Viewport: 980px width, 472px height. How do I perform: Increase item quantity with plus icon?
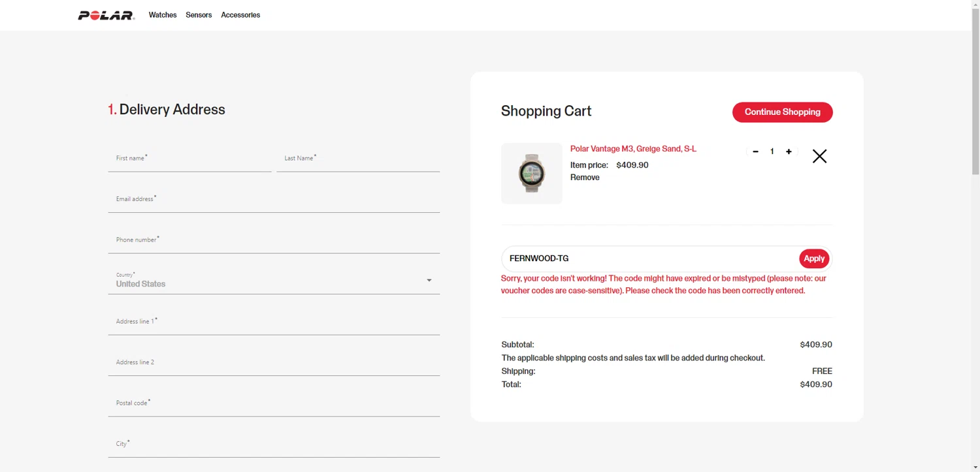(x=789, y=151)
